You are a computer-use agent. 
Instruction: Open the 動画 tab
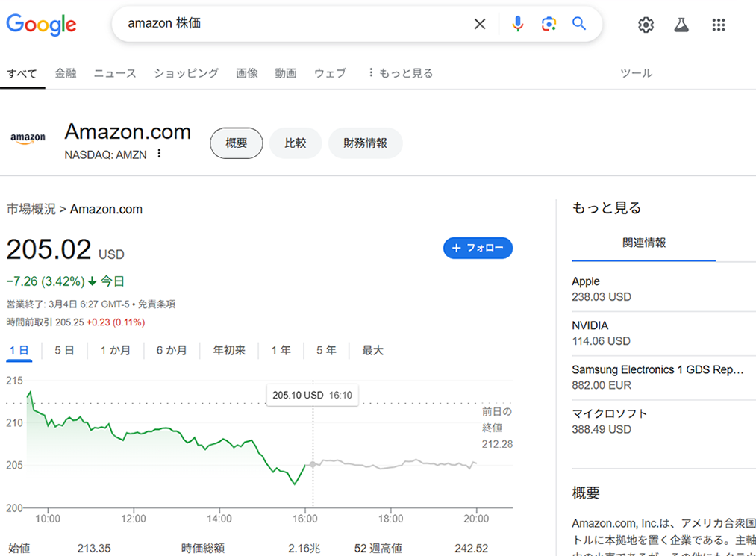coord(285,73)
